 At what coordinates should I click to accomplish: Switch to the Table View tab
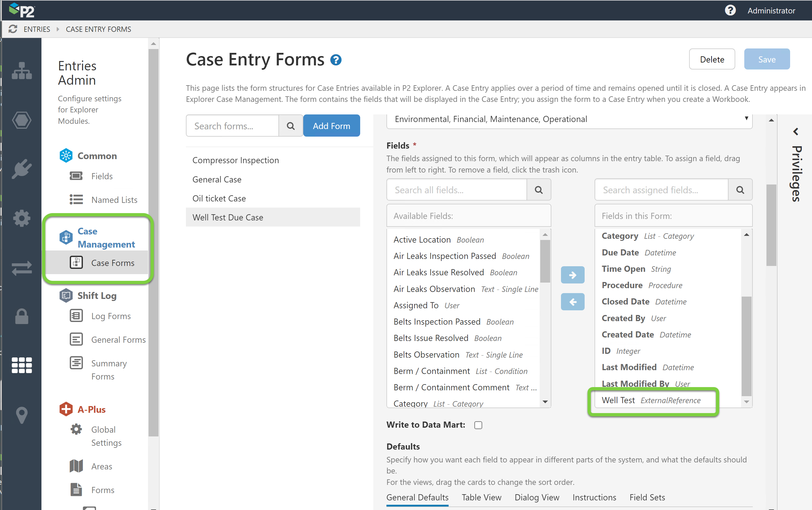[481, 497]
